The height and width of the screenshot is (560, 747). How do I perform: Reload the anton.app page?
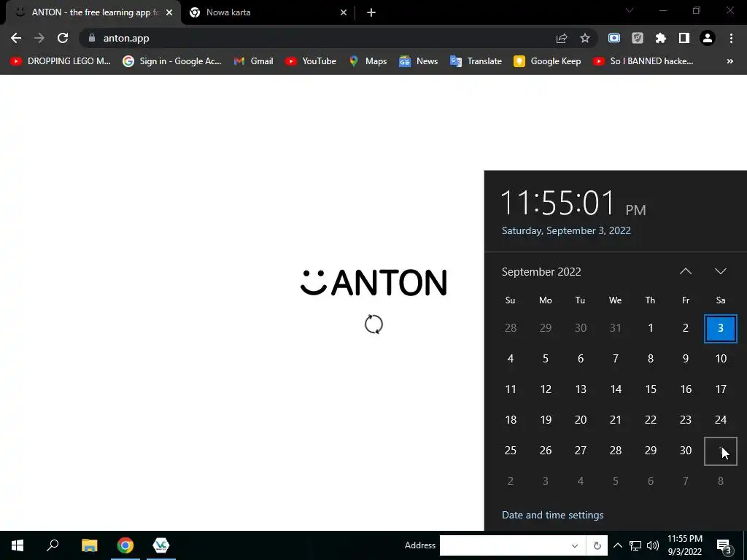point(63,38)
